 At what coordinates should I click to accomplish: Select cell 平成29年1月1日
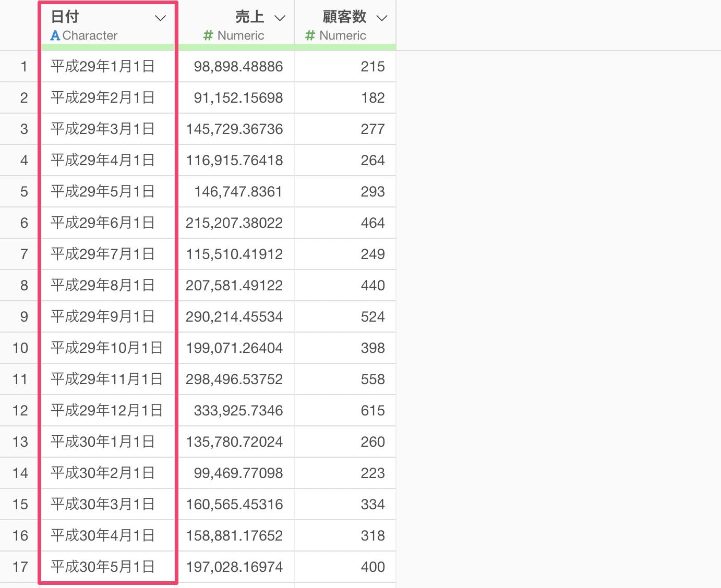[103, 66]
